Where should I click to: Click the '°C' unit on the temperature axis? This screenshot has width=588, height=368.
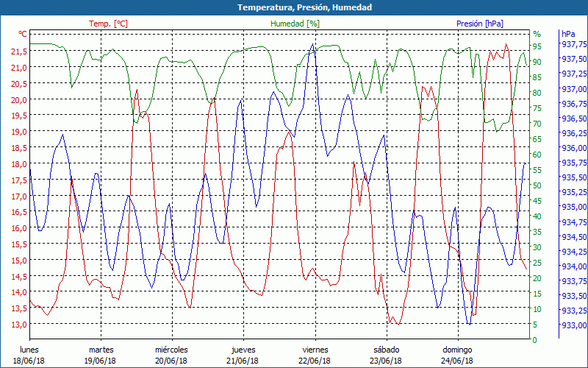23,34
